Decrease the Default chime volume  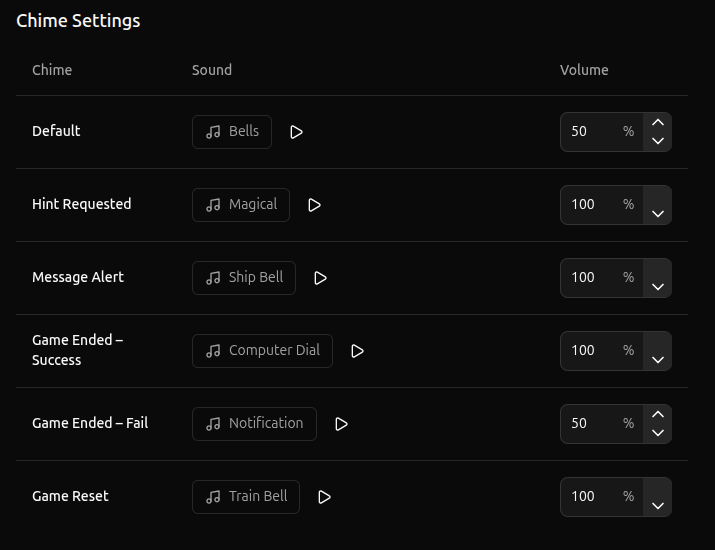click(658, 141)
